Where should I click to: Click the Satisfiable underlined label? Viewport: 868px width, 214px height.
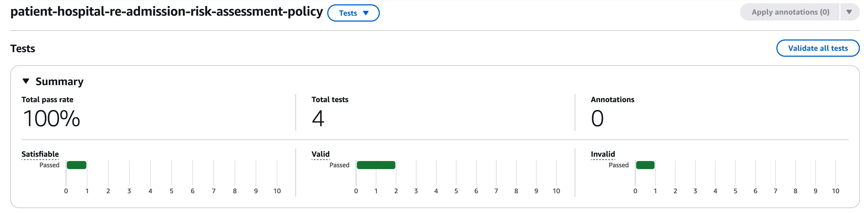40,154
